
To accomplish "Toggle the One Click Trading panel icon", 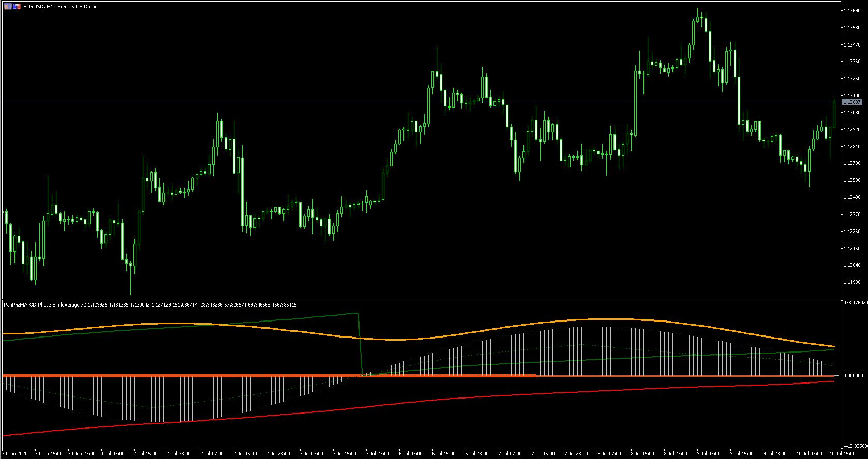I will click(17, 6).
